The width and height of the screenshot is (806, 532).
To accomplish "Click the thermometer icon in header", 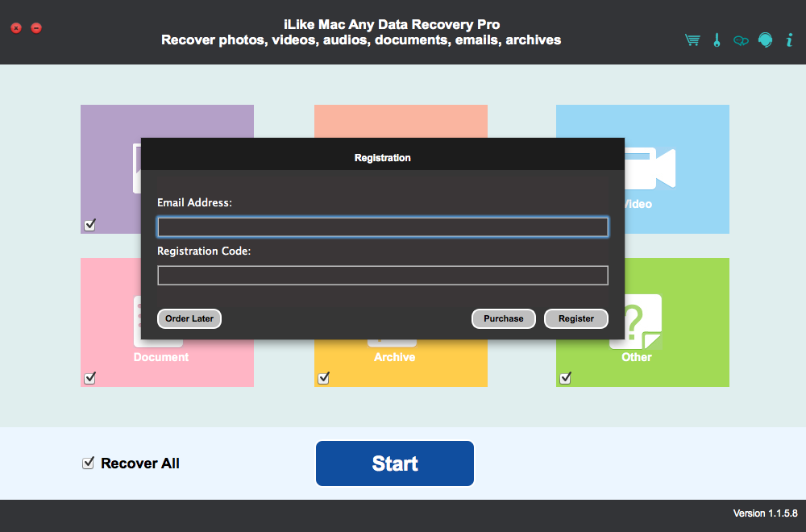I will click(x=717, y=40).
